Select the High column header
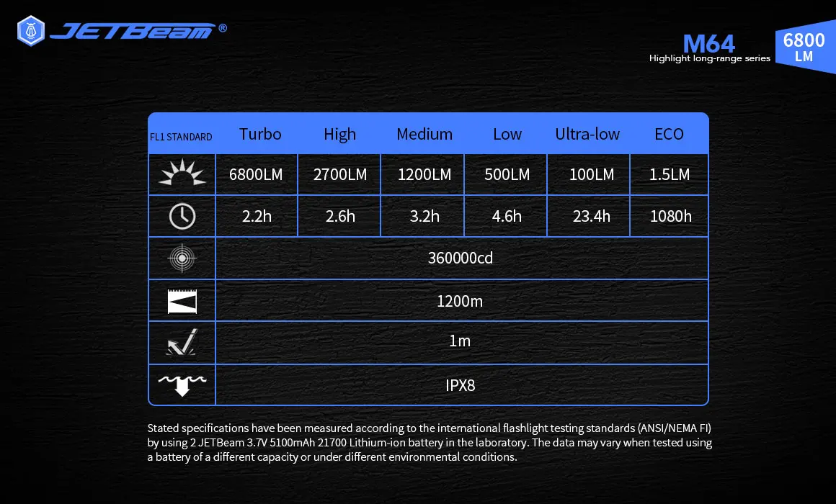The height and width of the screenshot is (504, 836). 339,134
